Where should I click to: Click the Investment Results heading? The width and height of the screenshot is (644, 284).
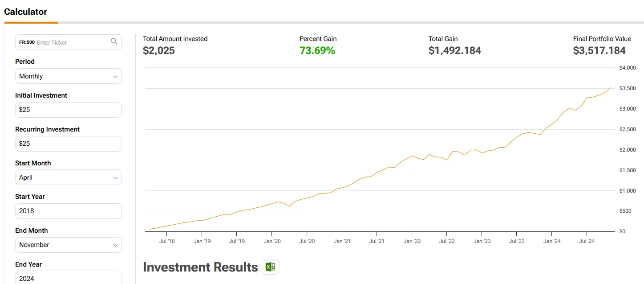point(200,267)
